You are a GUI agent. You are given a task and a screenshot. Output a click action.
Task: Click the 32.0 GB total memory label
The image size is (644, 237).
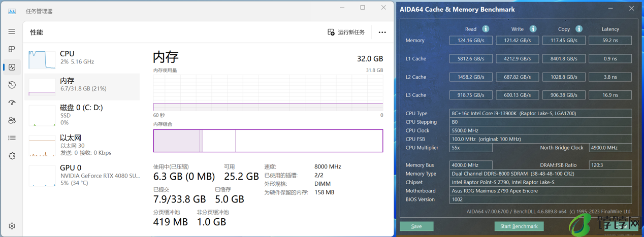(x=370, y=59)
